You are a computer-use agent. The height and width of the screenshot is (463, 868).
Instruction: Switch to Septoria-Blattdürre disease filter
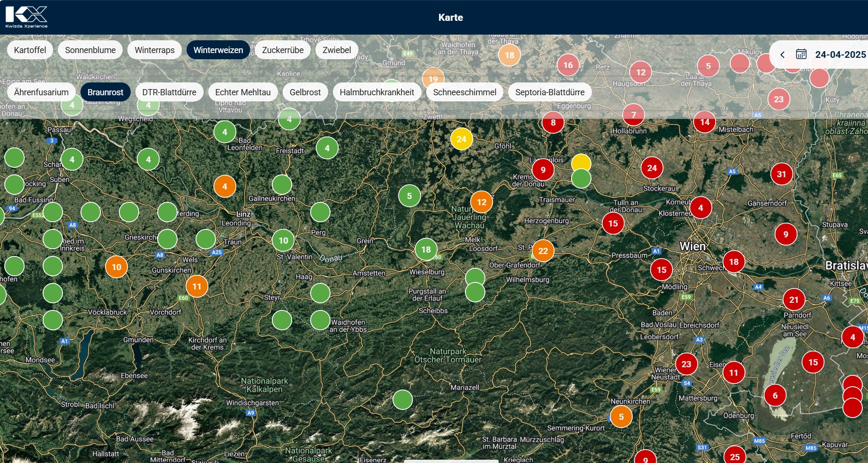[x=549, y=92]
